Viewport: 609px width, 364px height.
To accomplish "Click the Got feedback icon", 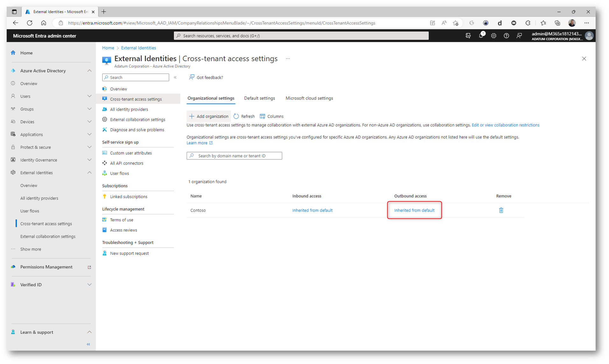I will (x=192, y=77).
